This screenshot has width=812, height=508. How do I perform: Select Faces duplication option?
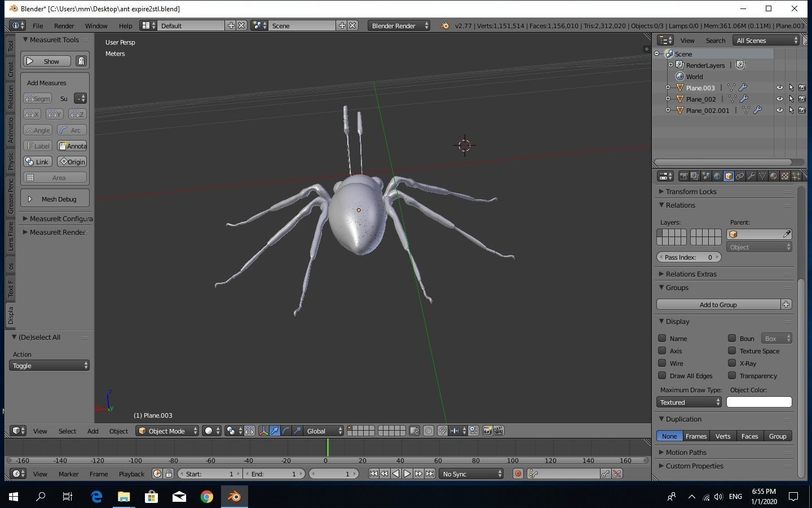749,436
